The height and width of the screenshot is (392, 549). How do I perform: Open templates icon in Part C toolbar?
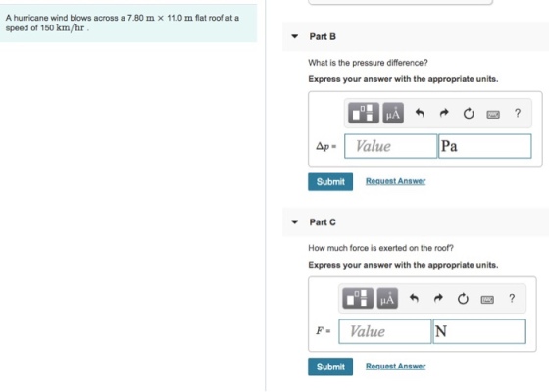358,299
